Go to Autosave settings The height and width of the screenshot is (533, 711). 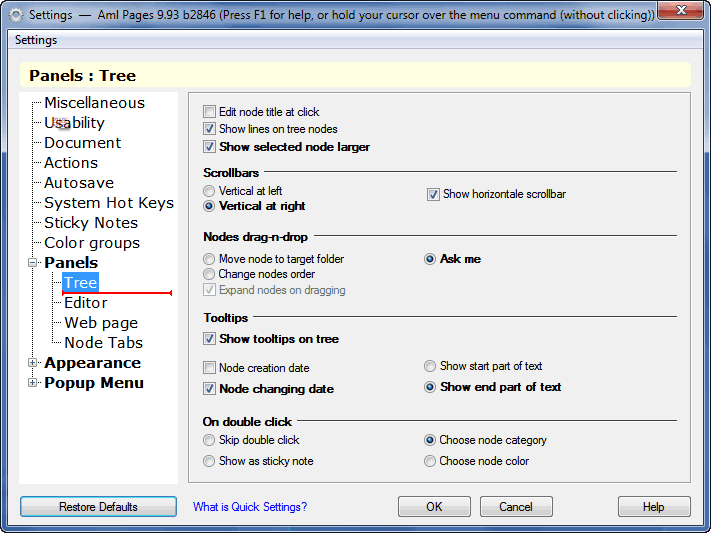click(x=79, y=183)
